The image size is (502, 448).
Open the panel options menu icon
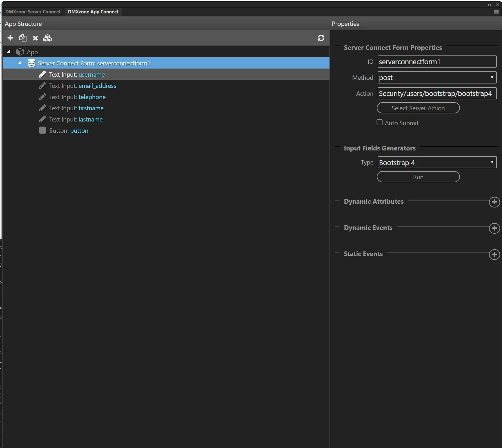496,12
